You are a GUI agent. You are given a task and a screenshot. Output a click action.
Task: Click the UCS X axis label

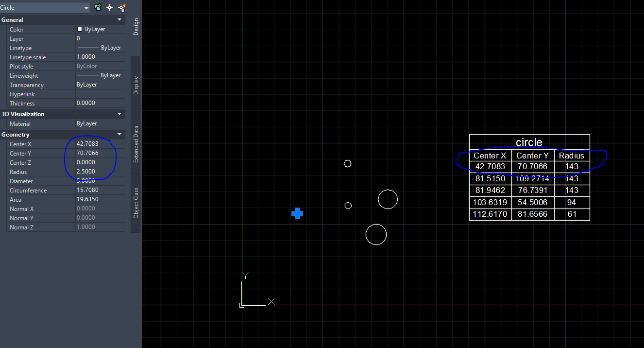(271, 302)
